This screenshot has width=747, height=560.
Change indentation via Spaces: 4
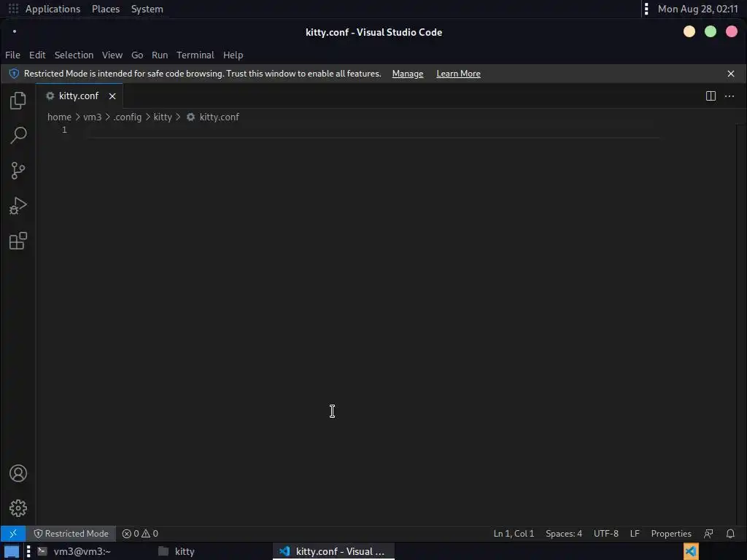564,534
